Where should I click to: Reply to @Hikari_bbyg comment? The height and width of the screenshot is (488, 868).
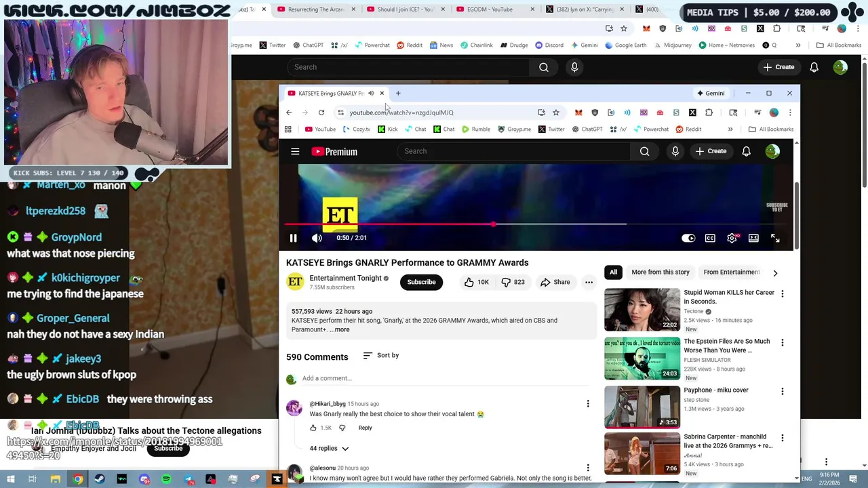coord(365,428)
